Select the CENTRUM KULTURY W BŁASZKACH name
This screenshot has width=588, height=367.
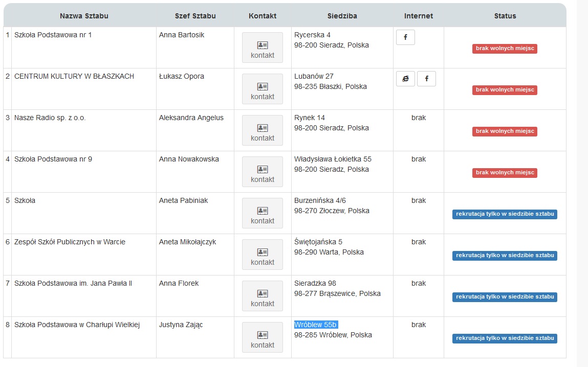point(74,76)
